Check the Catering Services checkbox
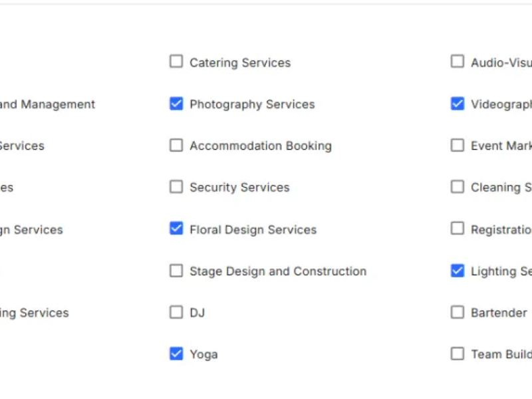This screenshot has width=532, height=399. [x=176, y=62]
